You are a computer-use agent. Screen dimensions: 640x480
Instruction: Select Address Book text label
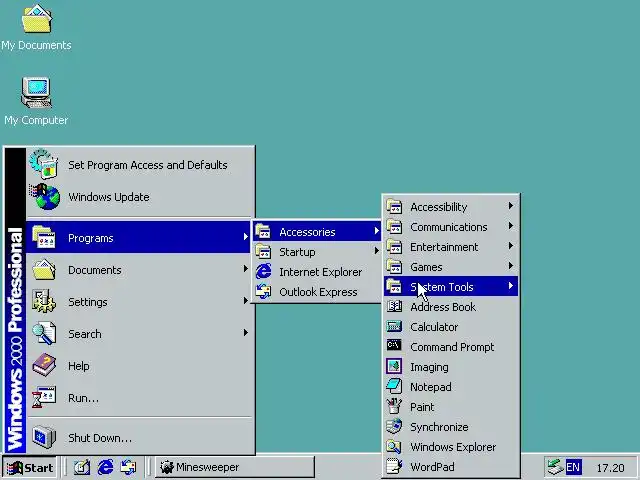pos(443,307)
